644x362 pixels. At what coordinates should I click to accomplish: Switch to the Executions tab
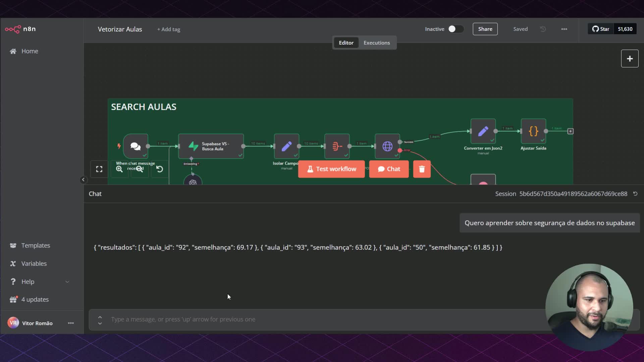tap(376, 43)
